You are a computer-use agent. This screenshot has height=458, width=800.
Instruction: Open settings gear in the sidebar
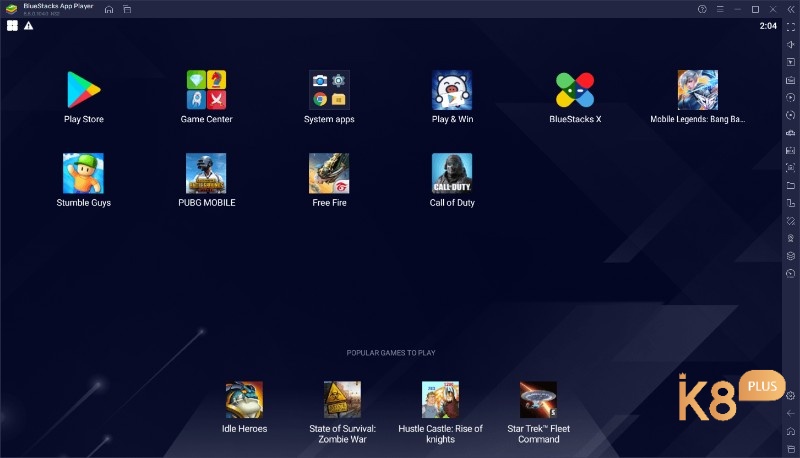pyautogui.click(x=791, y=395)
